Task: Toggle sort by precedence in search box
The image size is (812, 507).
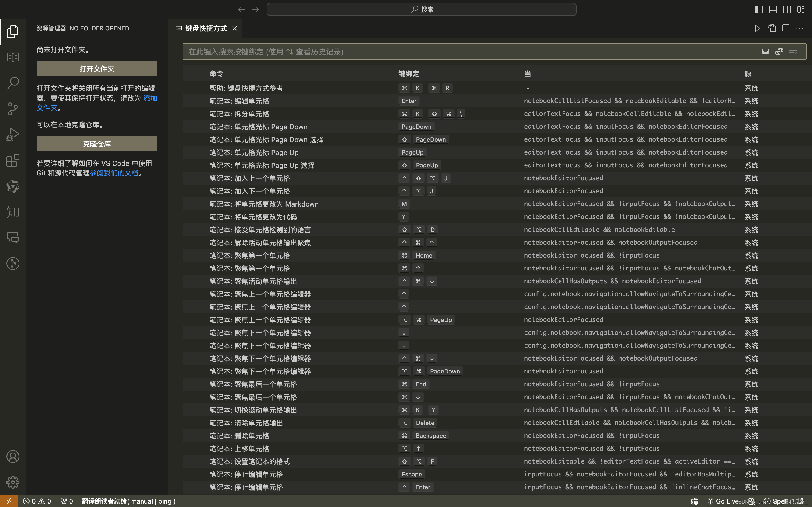Action: pyautogui.click(x=779, y=52)
